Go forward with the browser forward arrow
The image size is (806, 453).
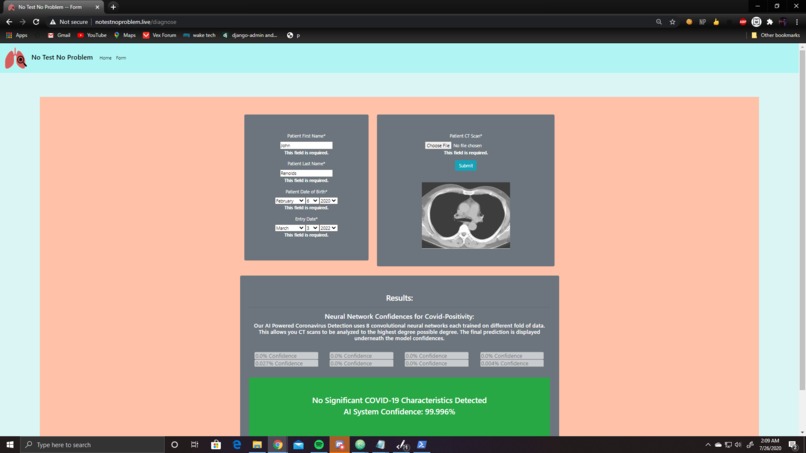pos(22,22)
